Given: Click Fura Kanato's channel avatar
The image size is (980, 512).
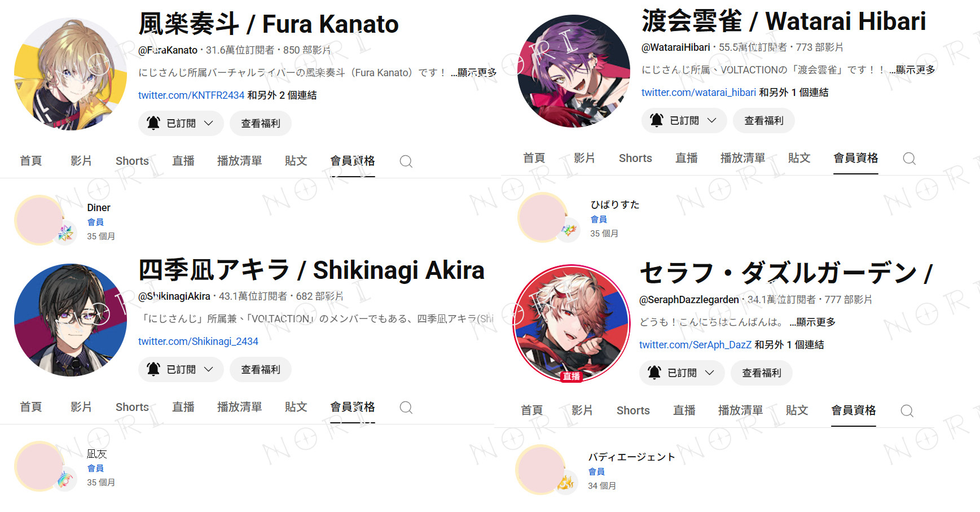Looking at the screenshot, I should pos(71,74).
